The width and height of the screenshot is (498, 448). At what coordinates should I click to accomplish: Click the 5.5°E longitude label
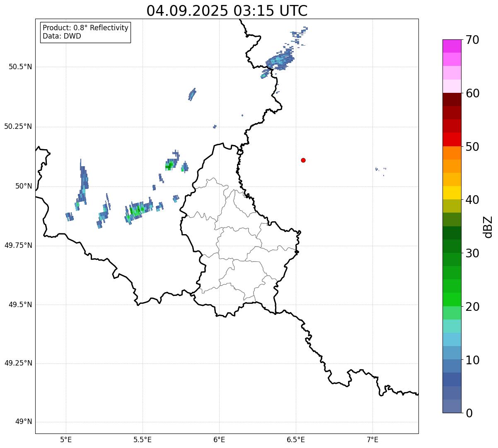[143, 439]
